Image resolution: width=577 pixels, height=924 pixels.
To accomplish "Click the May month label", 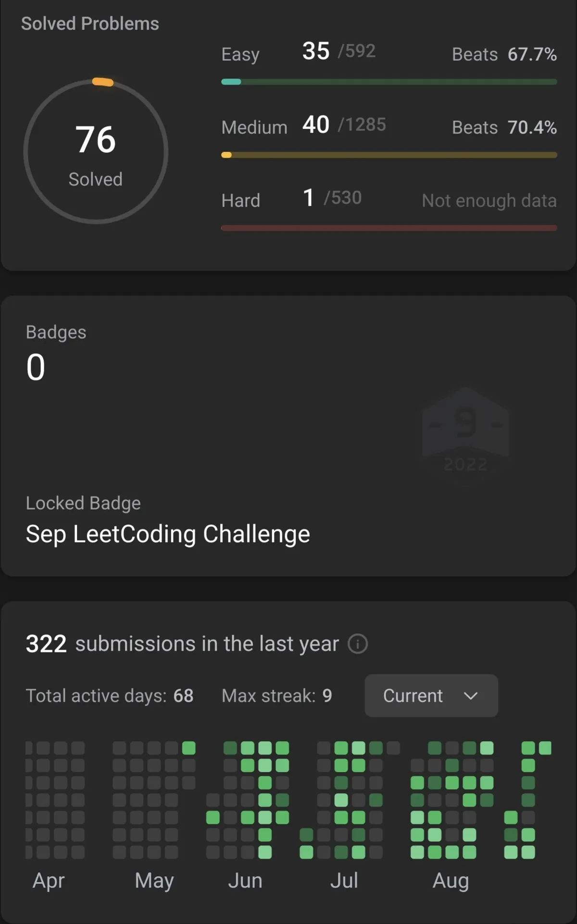I will (154, 881).
